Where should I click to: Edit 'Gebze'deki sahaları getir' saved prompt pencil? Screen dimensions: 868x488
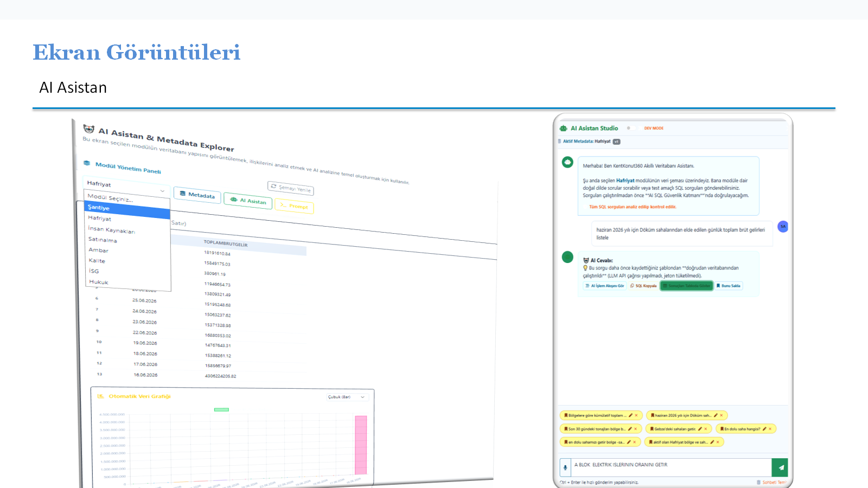[x=700, y=429]
